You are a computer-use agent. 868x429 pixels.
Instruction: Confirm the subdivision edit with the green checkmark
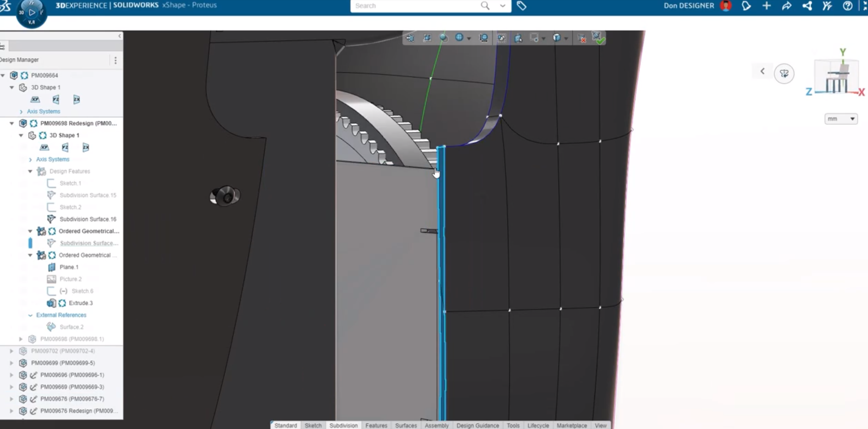(600, 39)
